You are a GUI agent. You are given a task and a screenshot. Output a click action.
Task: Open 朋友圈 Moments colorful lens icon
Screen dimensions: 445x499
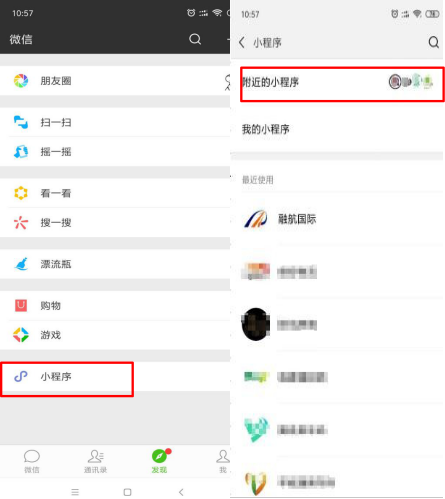[21, 81]
